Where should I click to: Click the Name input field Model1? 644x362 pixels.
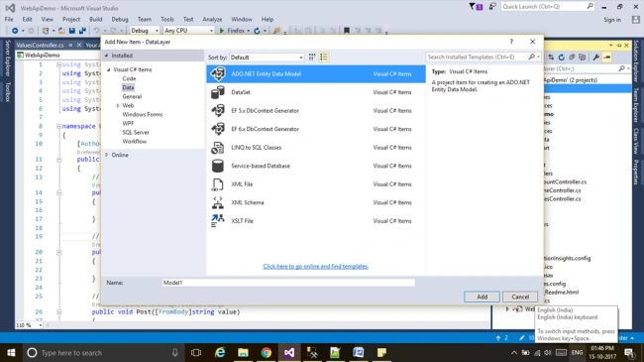[x=288, y=283]
